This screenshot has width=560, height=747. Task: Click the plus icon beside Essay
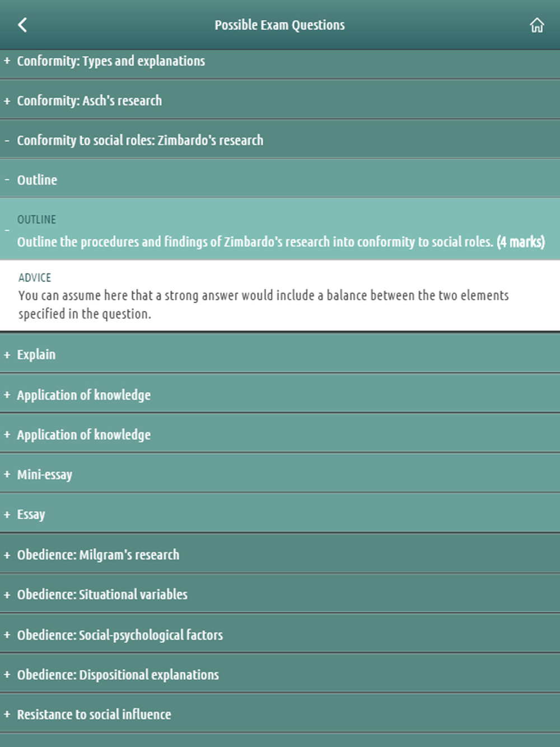pyautogui.click(x=7, y=514)
